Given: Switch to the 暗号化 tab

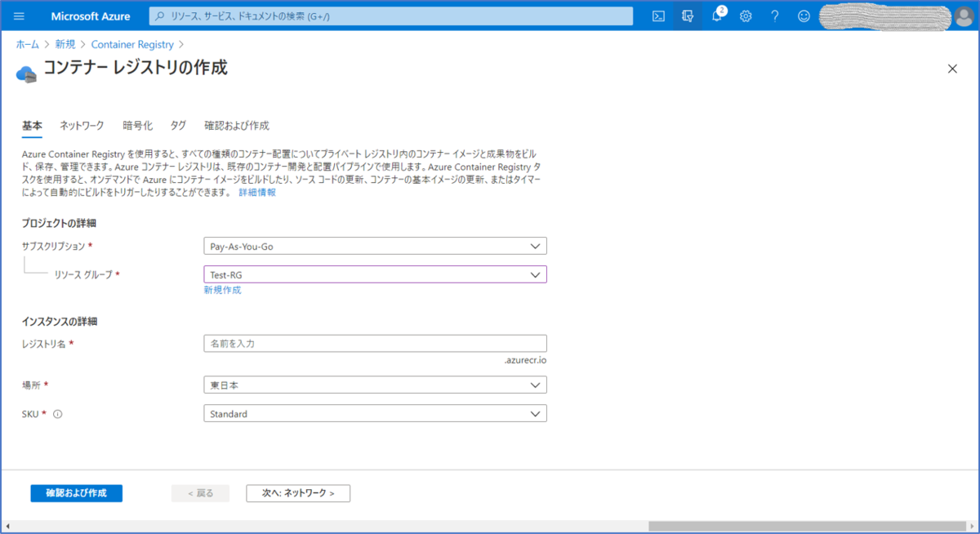Looking at the screenshot, I should (x=137, y=126).
